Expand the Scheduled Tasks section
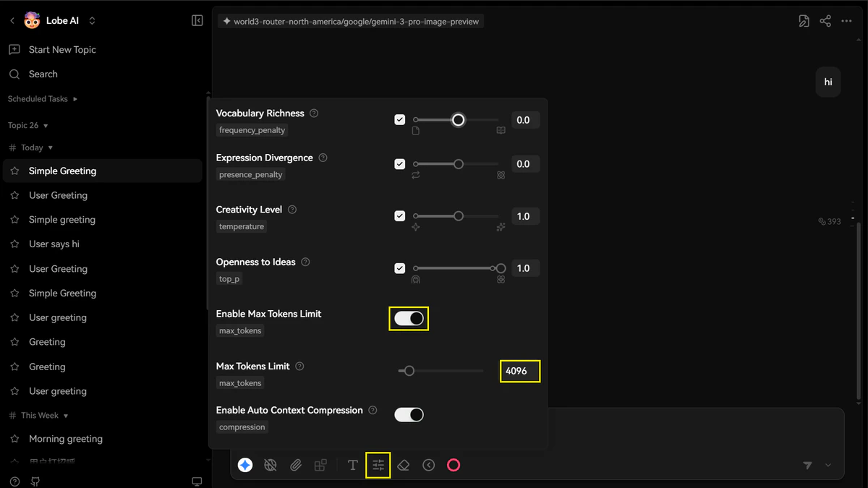 coord(42,98)
